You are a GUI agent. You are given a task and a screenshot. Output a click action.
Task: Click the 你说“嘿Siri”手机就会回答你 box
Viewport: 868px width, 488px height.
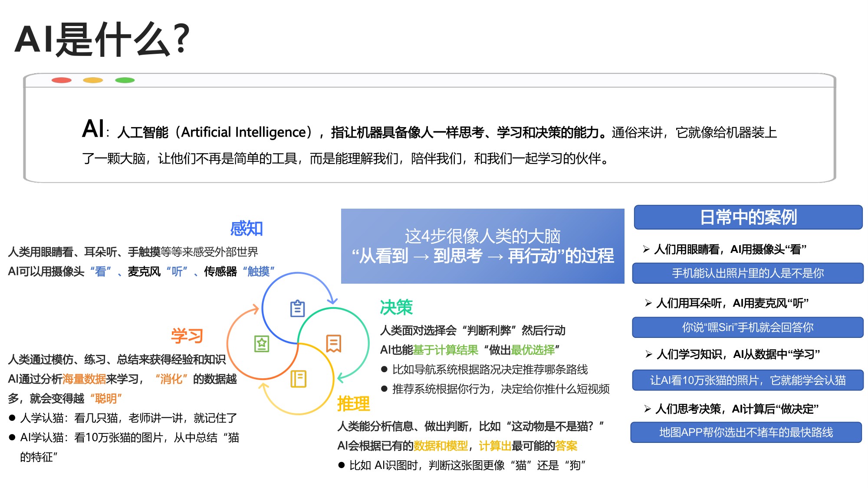coord(748,327)
